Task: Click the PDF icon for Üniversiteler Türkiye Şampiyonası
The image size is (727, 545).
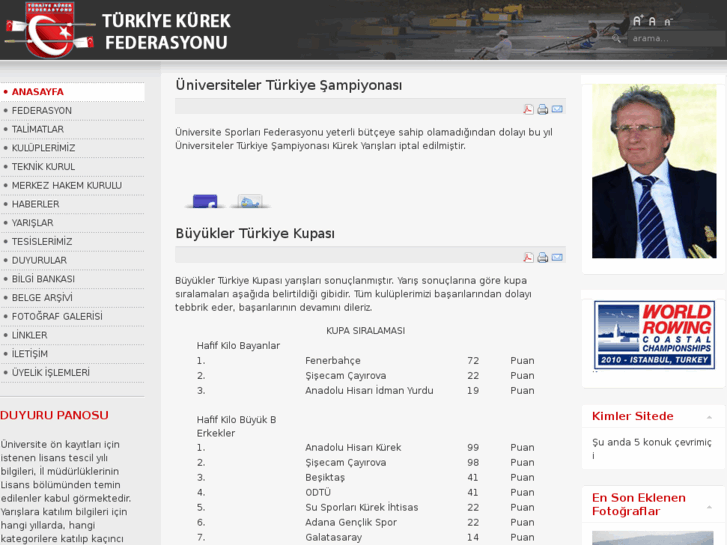Action: (x=528, y=109)
